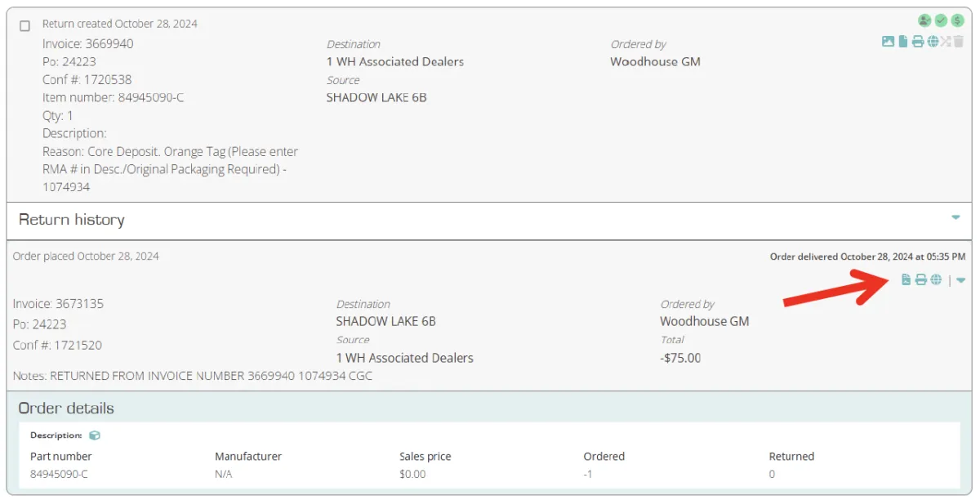The height and width of the screenshot is (500, 980).
Task: Click the image icon on the return
Action: [x=888, y=42]
